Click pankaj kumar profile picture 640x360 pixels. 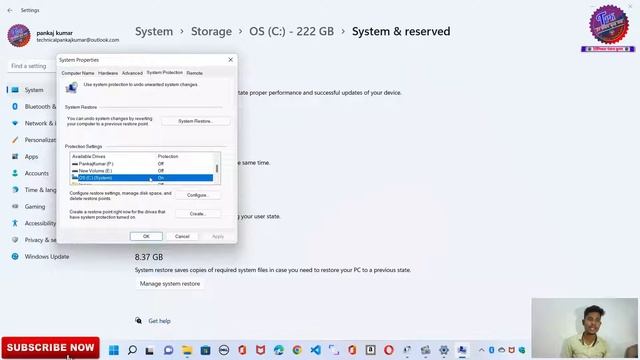[x=19, y=36]
